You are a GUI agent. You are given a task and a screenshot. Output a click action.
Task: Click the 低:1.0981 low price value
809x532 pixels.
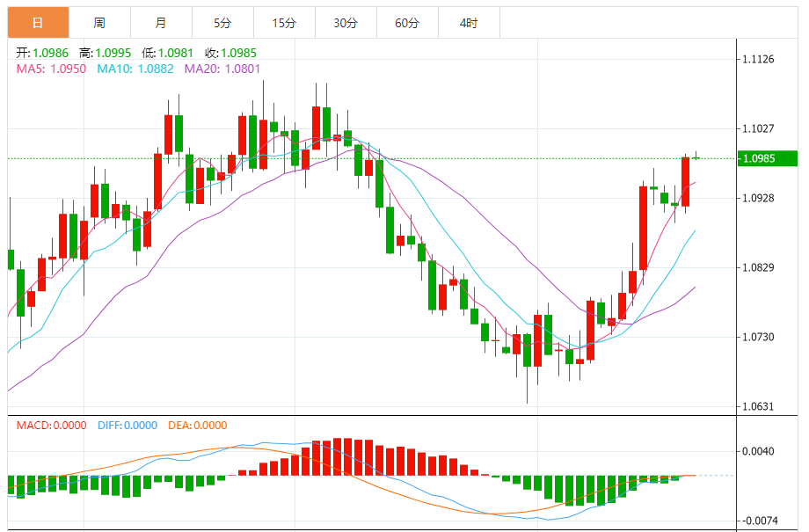tap(168, 53)
